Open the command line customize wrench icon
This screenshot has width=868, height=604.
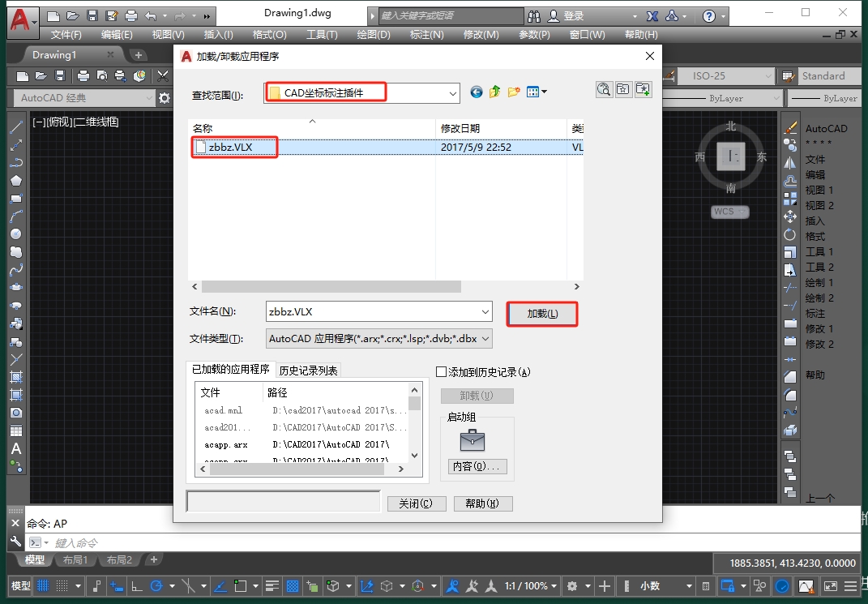15,542
